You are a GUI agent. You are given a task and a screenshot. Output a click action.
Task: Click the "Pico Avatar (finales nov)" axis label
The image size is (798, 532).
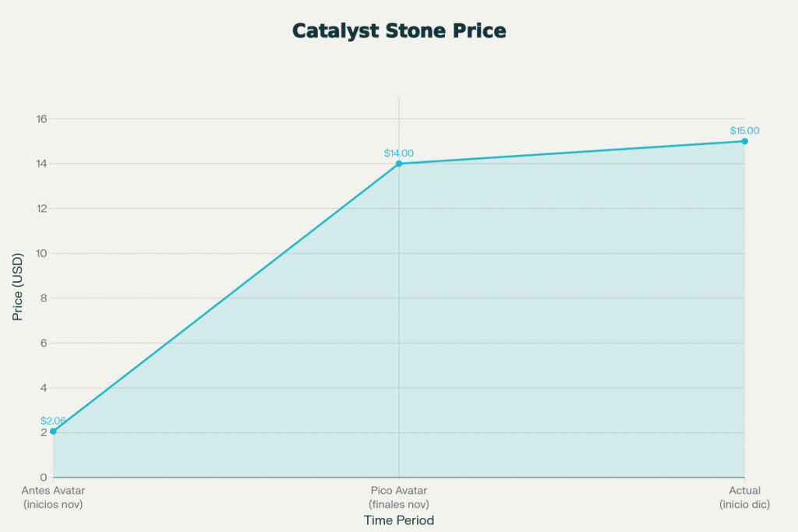[399, 497]
